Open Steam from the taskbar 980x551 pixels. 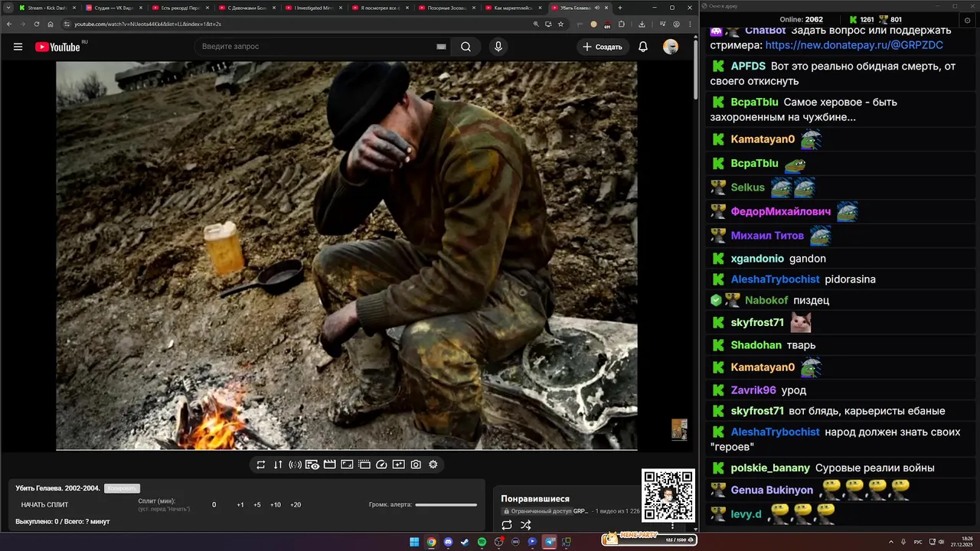pos(465,542)
